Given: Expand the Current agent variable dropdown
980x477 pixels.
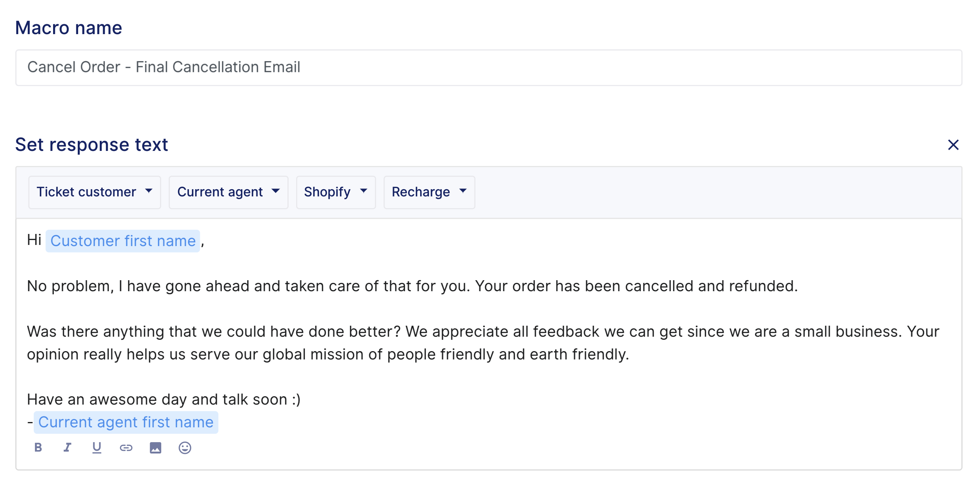Looking at the screenshot, I should click(x=228, y=192).
